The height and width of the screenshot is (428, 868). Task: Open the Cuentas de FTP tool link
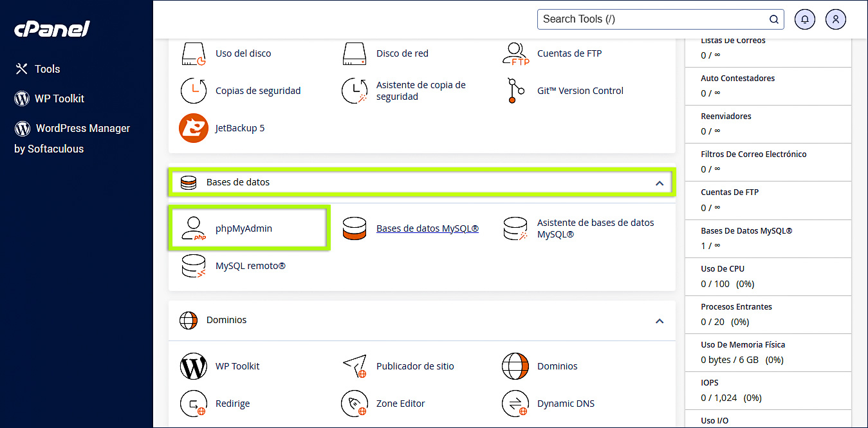pyautogui.click(x=569, y=53)
